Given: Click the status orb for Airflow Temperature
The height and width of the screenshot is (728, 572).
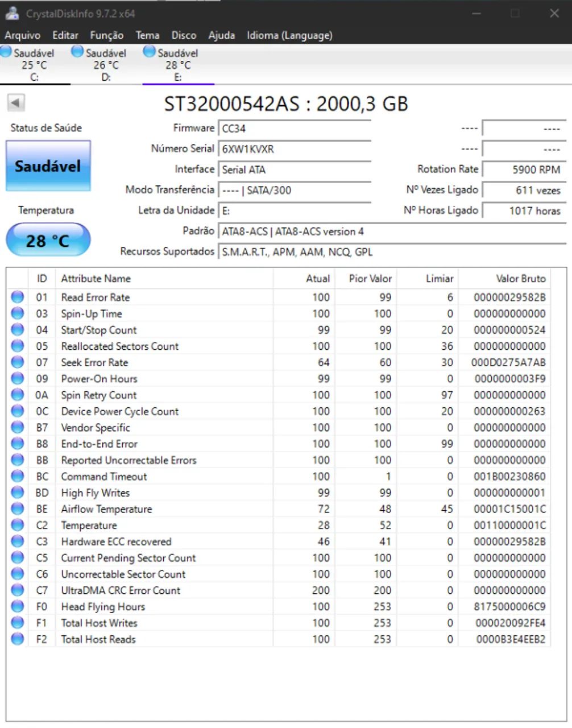Looking at the screenshot, I should (18, 509).
